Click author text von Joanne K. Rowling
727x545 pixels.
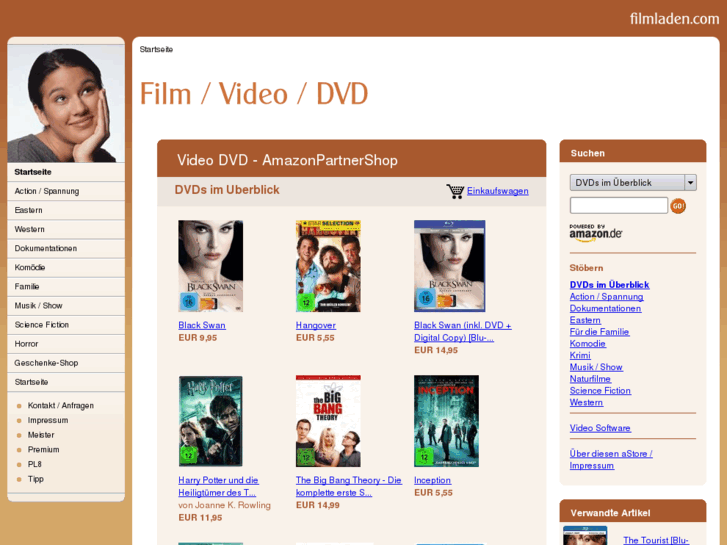[x=224, y=505]
